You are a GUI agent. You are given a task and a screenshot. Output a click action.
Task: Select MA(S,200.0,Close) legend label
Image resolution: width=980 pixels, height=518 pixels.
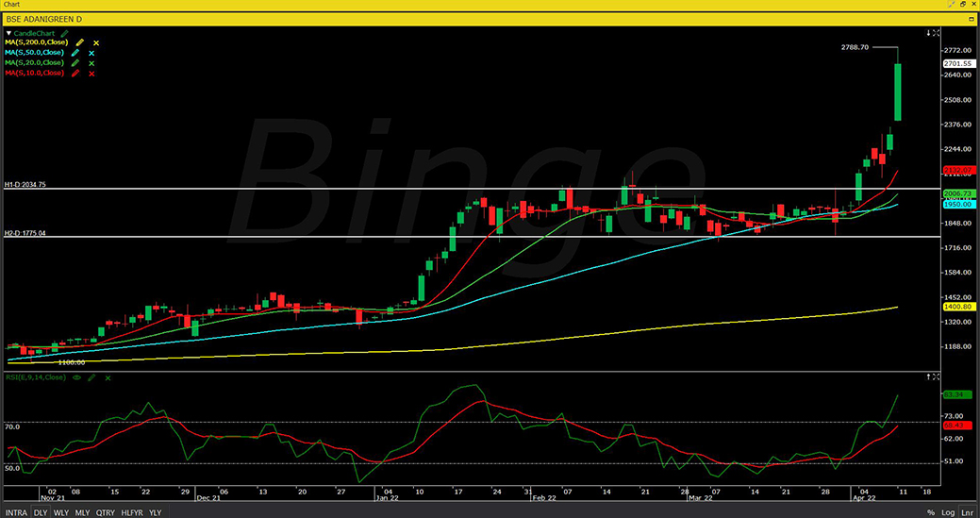coord(36,42)
